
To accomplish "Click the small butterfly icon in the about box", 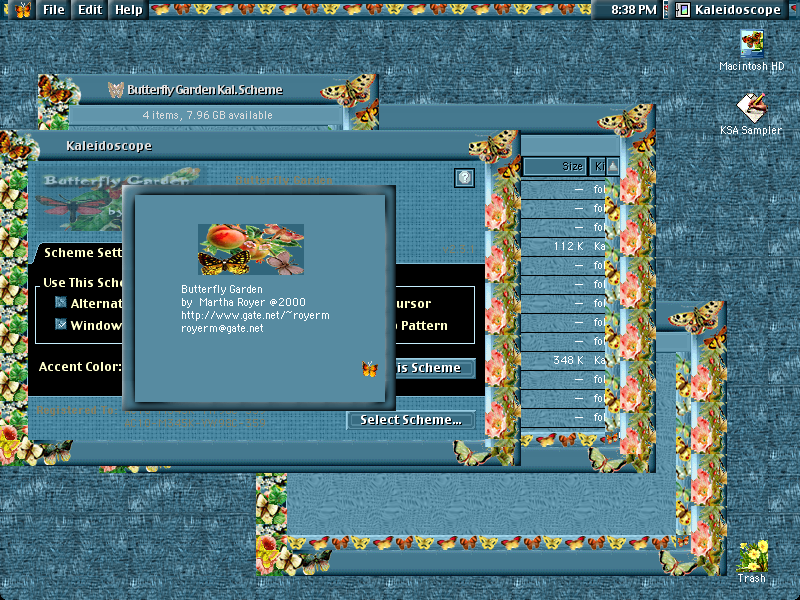I will click(x=370, y=368).
